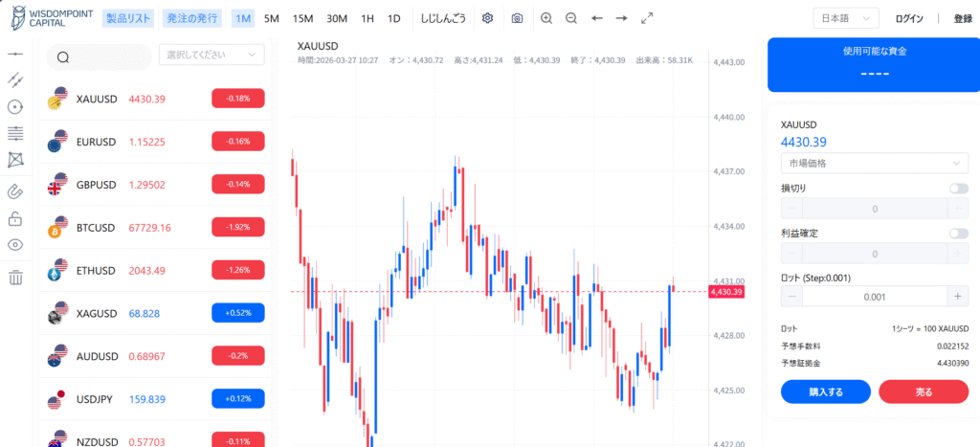Select the Fibonacci lines tool

pyautogui.click(x=15, y=133)
